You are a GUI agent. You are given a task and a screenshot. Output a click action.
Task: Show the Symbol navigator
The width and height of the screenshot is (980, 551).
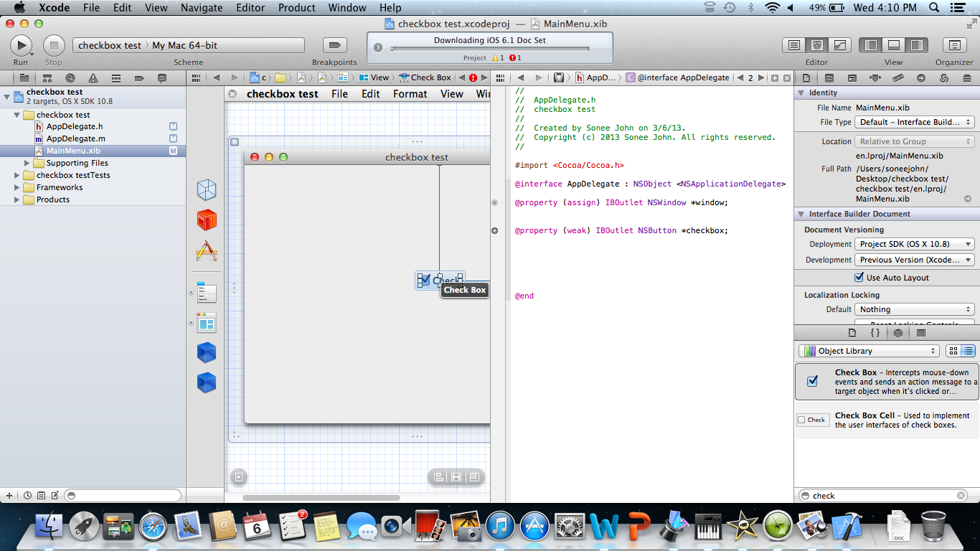[x=47, y=77]
